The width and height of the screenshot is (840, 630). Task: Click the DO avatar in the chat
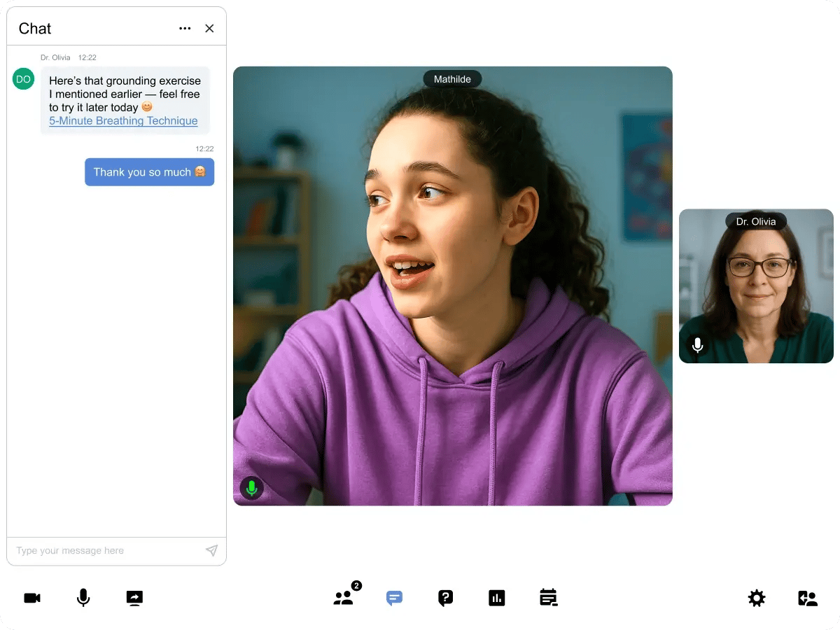(23, 79)
